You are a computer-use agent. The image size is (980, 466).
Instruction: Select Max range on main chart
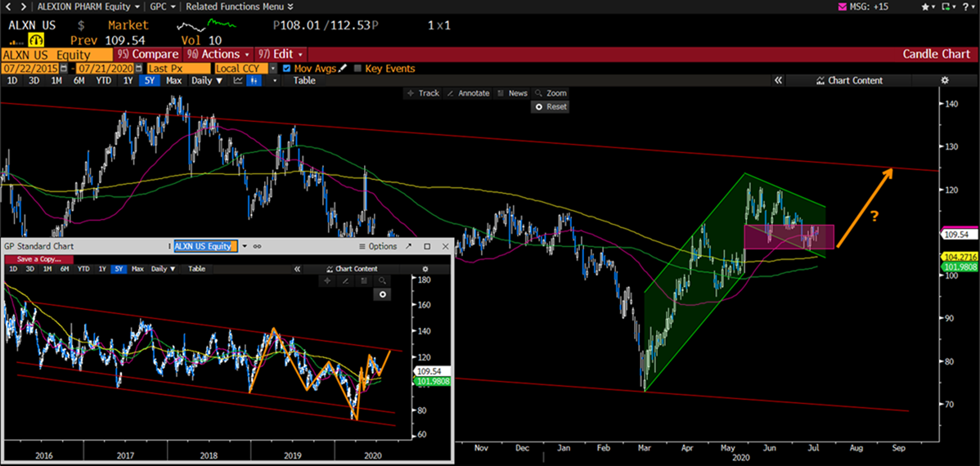(173, 81)
